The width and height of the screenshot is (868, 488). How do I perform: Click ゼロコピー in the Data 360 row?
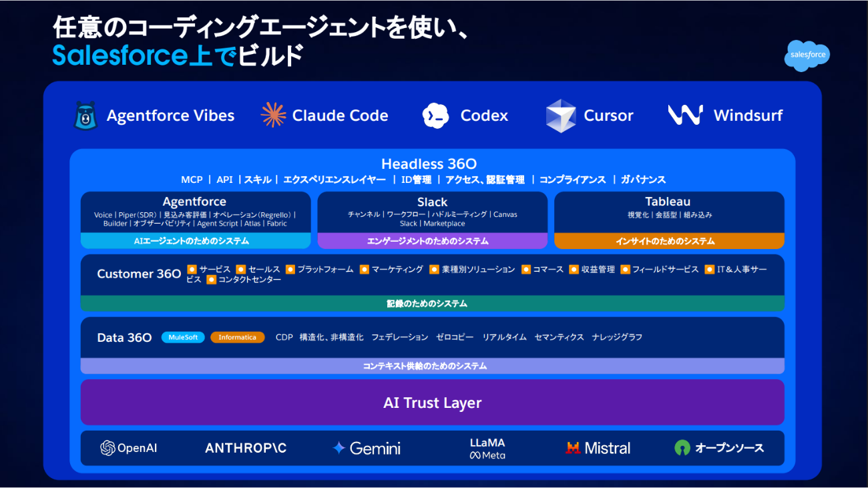(455, 337)
